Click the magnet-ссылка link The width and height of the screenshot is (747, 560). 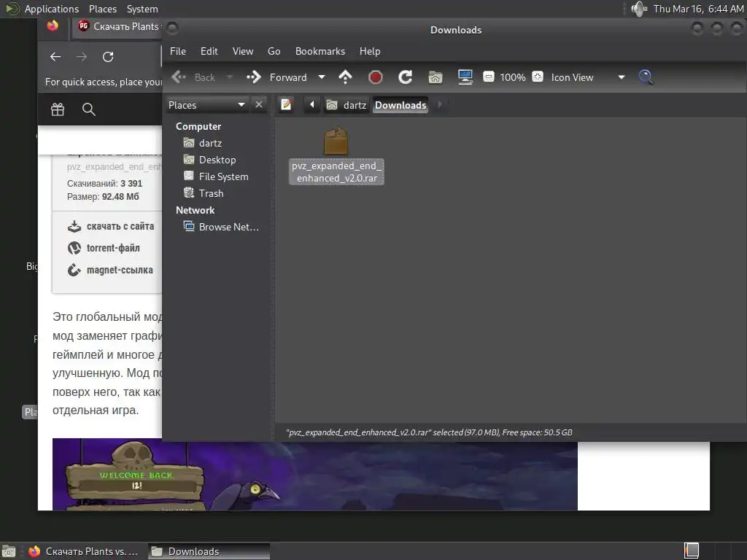[x=111, y=270]
